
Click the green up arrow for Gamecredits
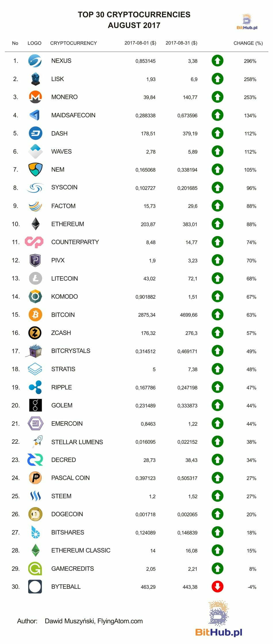point(218,568)
